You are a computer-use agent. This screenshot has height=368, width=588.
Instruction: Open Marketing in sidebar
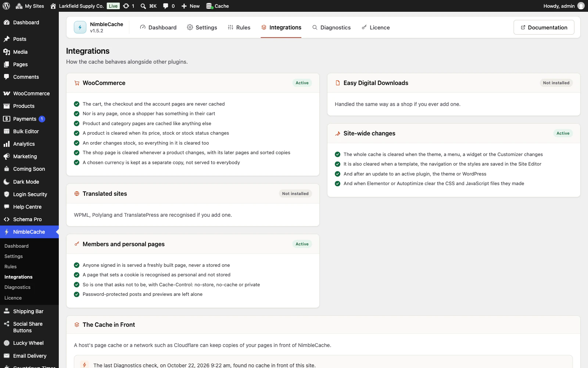point(29,156)
